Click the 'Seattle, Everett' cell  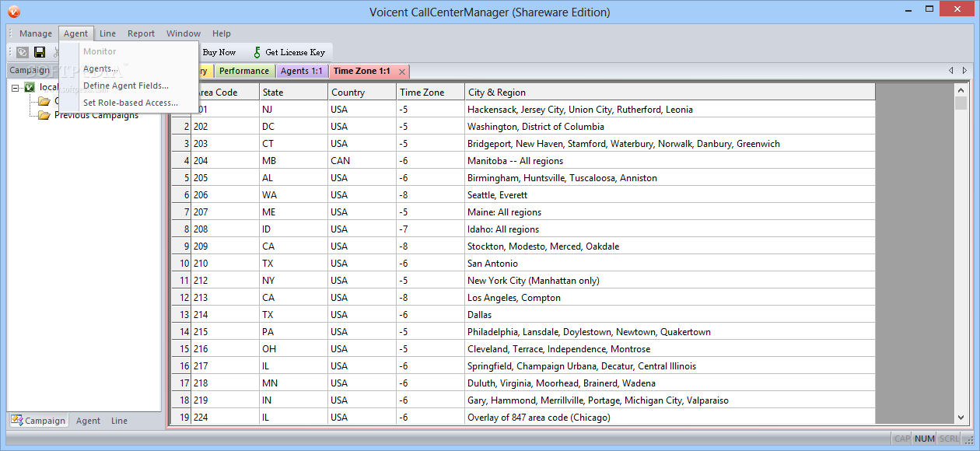(670, 195)
